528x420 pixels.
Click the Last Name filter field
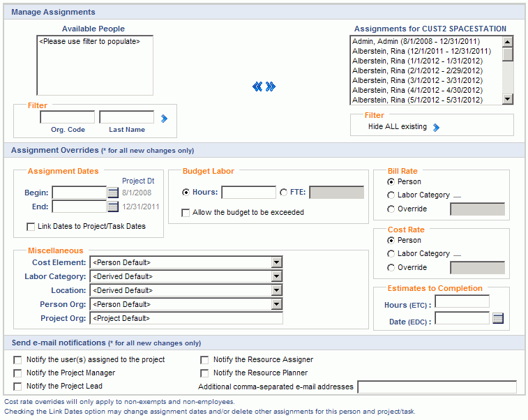click(x=127, y=117)
